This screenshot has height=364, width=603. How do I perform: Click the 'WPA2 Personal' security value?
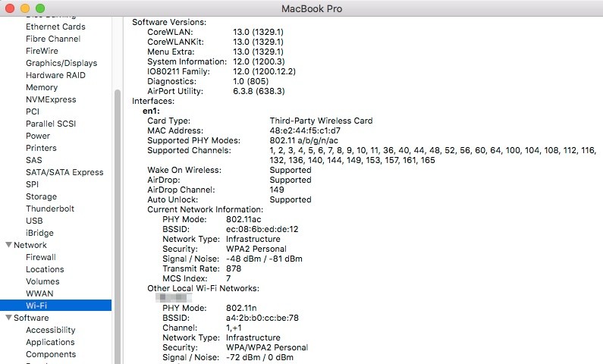[x=256, y=249]
